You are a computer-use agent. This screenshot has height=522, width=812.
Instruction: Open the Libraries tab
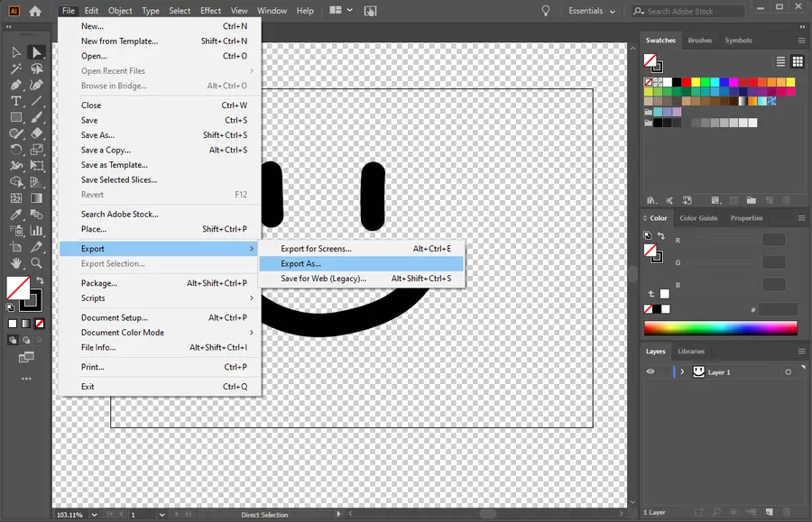(691, 352)
